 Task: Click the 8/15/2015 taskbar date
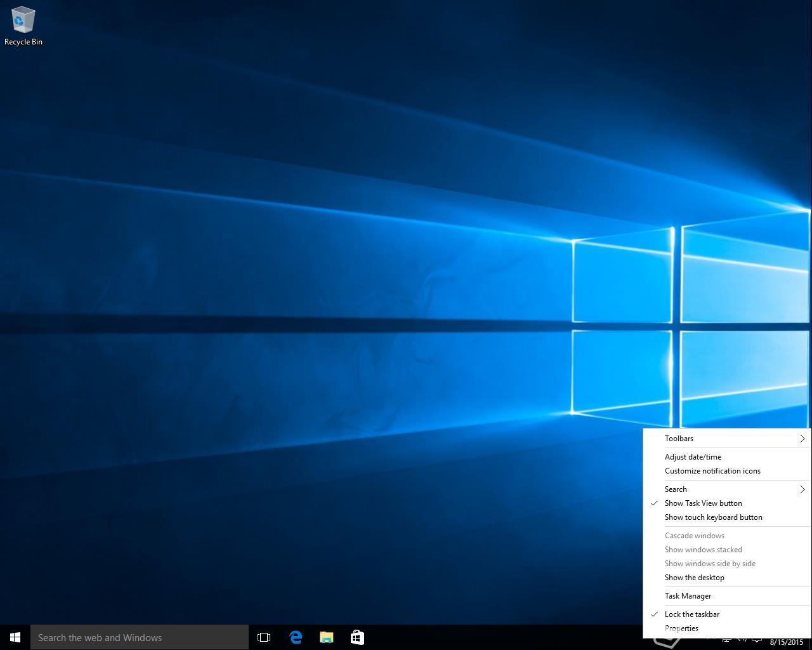coord(787,642)
